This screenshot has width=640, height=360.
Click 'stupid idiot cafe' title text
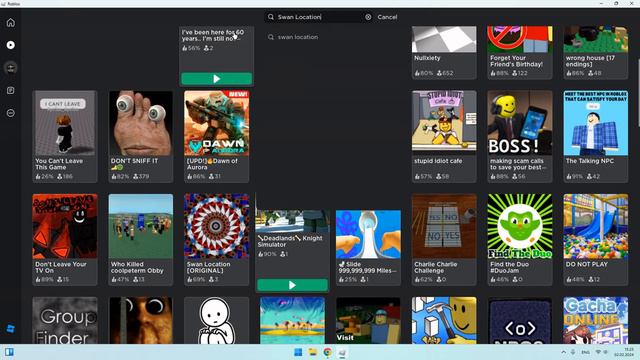click(438, 161)
